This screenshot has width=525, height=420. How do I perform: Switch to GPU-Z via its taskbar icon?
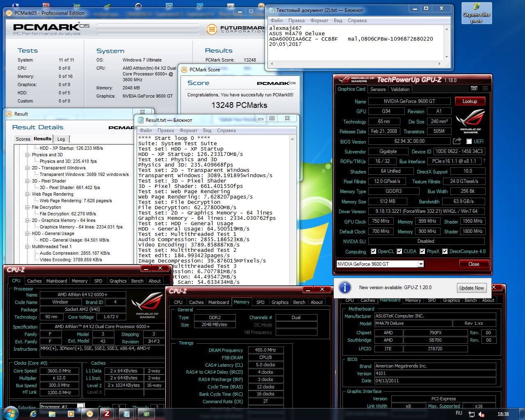(x=146, y=414)
